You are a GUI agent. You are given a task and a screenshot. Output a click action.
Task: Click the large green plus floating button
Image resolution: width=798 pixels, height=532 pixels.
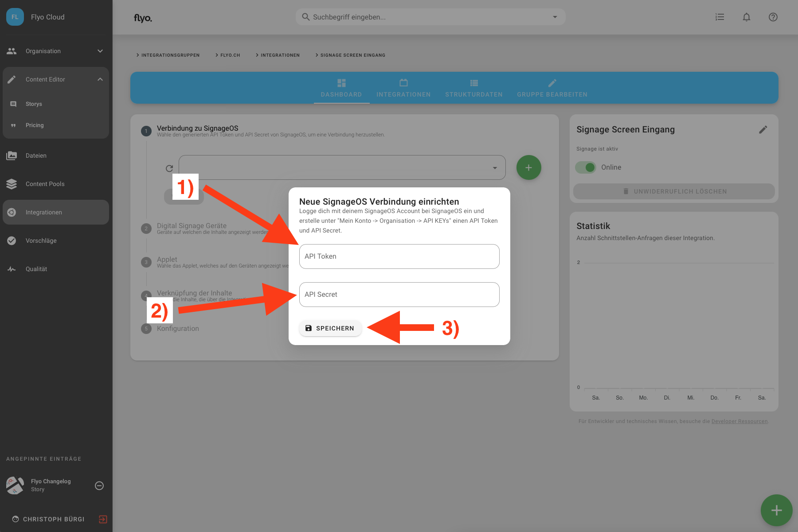click(x=776, y=510)
